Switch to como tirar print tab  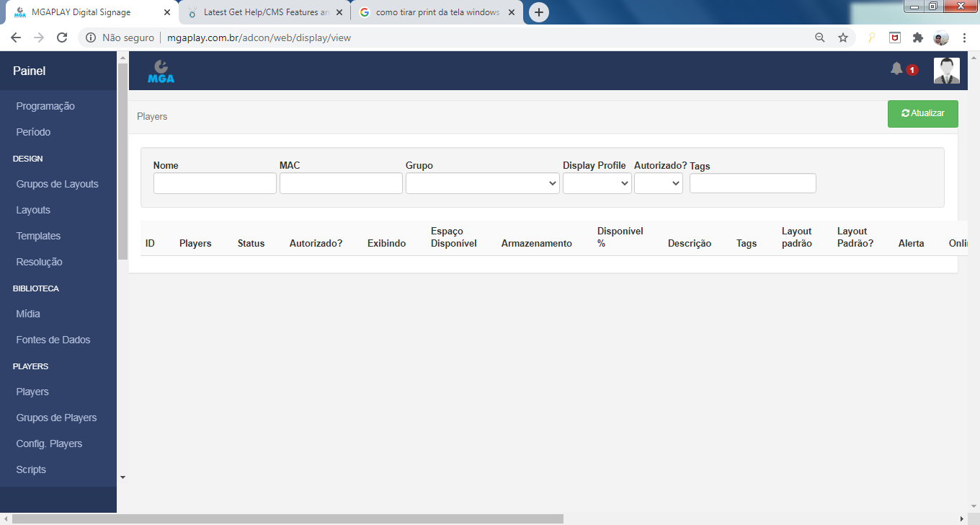[x=437, y=13]
